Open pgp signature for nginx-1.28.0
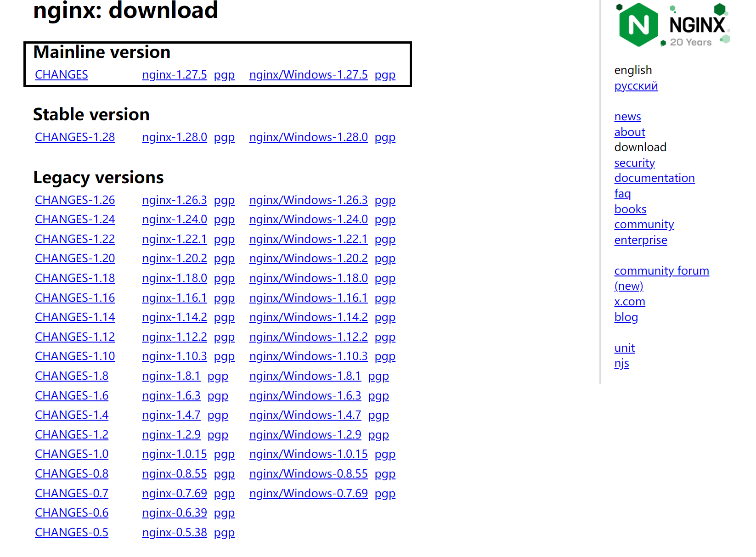 224,137
